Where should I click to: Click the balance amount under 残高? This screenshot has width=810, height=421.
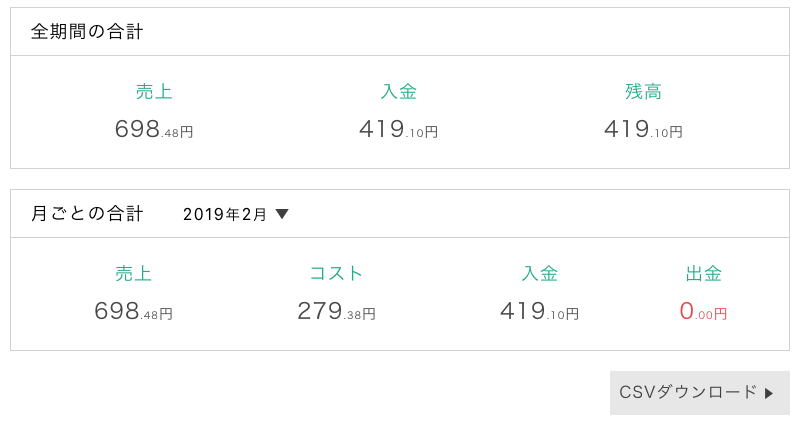643,129
